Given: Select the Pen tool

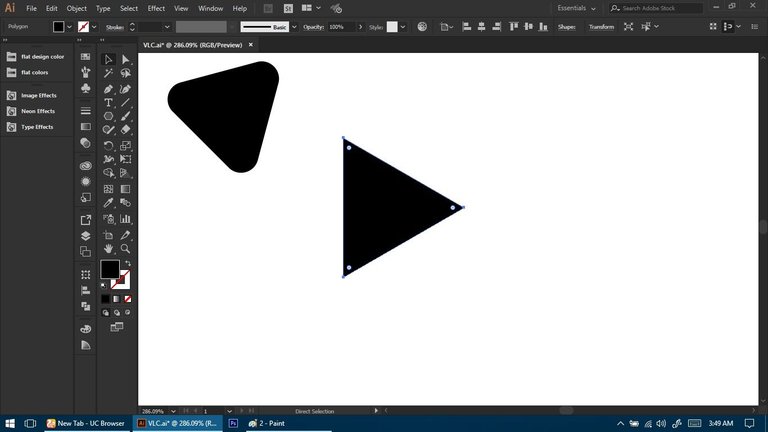Looking at the screenshot, I should tap(108, 89).
